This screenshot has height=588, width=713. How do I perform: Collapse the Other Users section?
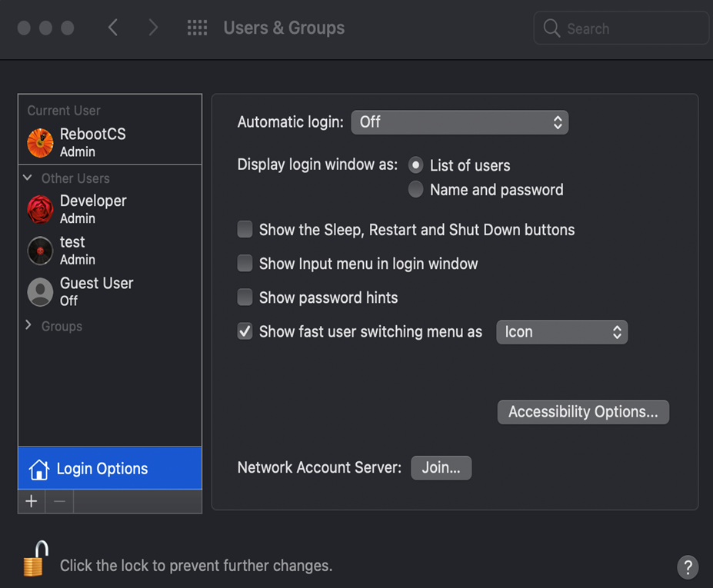pos(28,178)
